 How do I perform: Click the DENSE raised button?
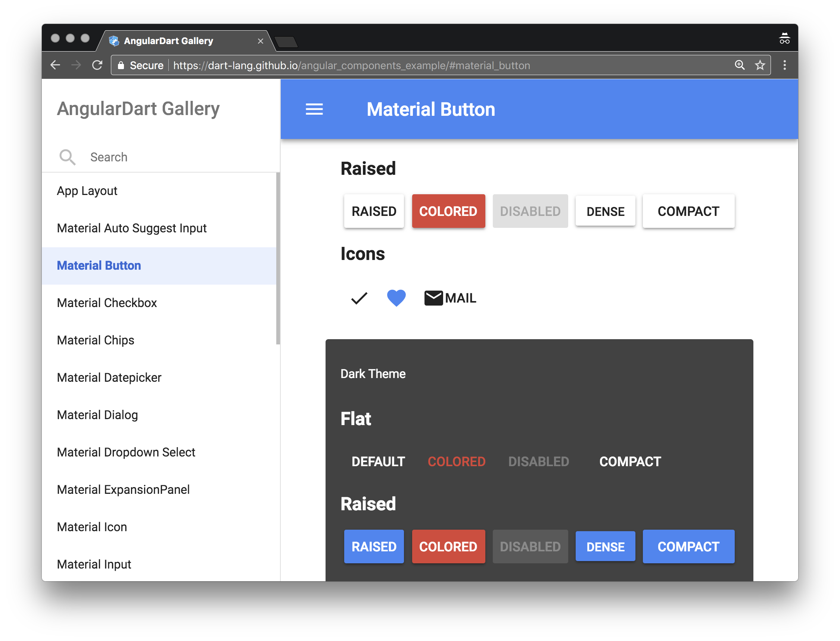click(x=604, y=211)
